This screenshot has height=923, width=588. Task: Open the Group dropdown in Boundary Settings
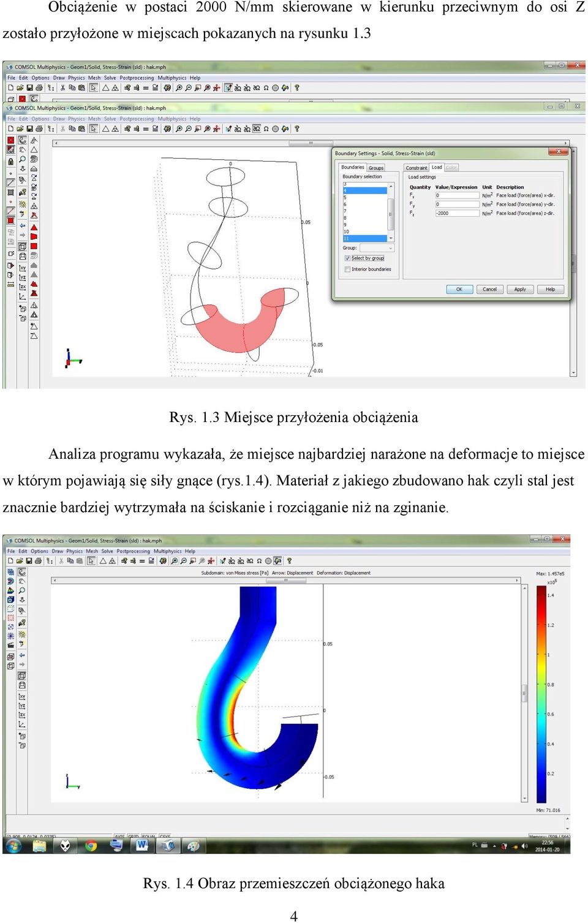(x=377, y=248)
